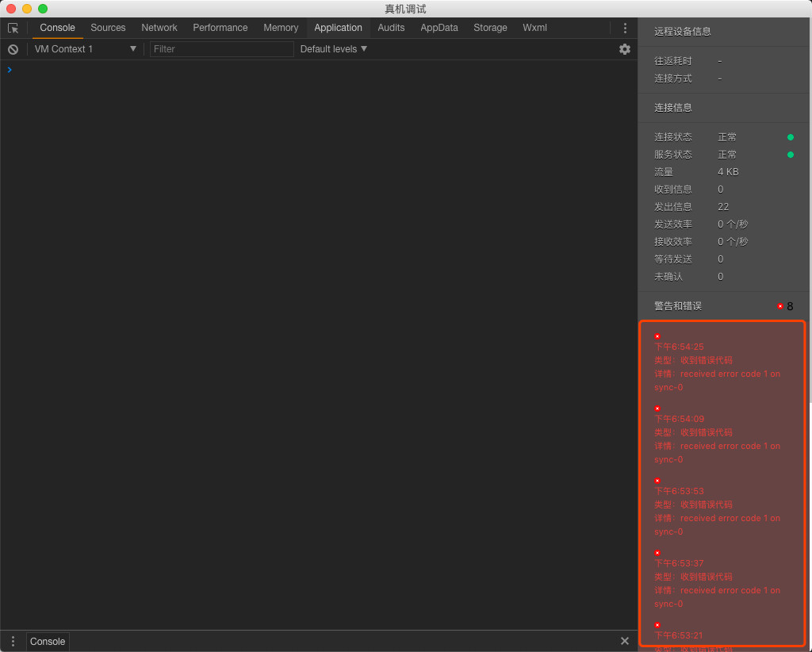Switch to the Console tab
Screen dimensions: 812x652
pyautogui.click(x=57, y=28)
